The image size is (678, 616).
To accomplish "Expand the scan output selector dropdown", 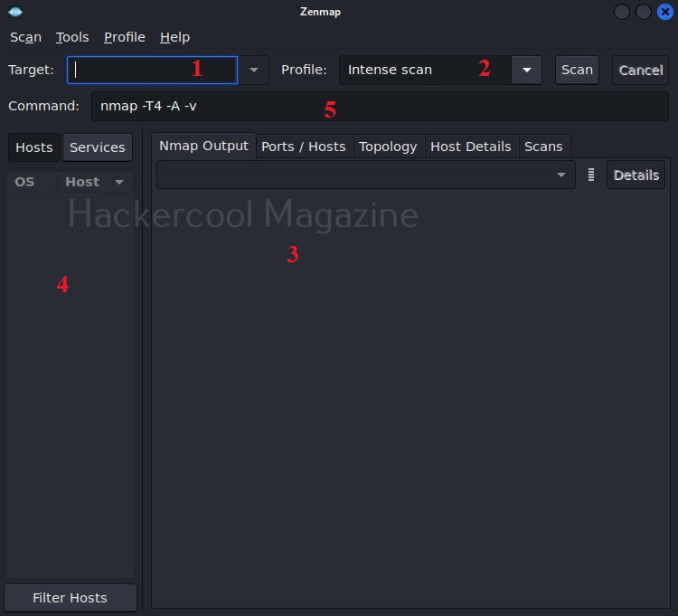I will [366, 175].
